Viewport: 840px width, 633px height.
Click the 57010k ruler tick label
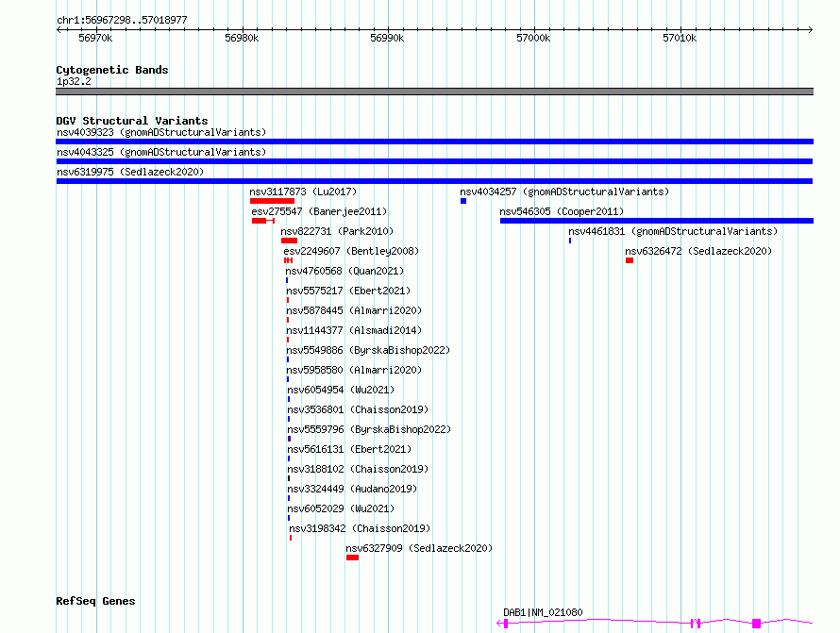tap(680, 38)
